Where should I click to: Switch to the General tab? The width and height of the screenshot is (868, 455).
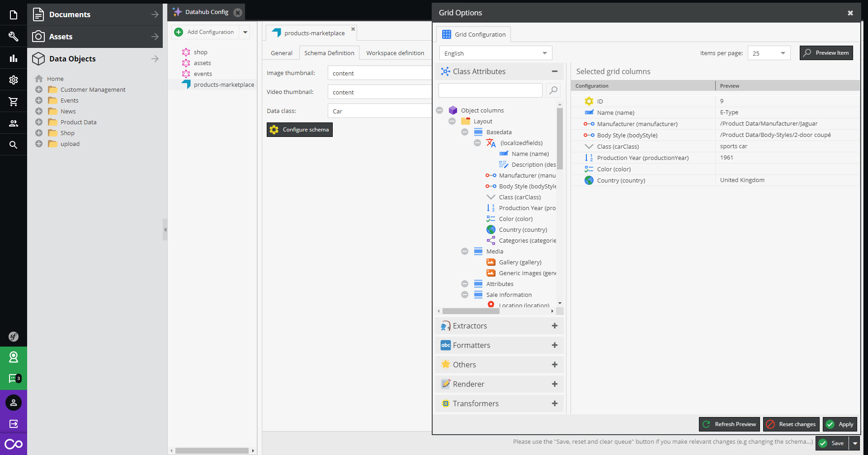(x=282, y=53)
